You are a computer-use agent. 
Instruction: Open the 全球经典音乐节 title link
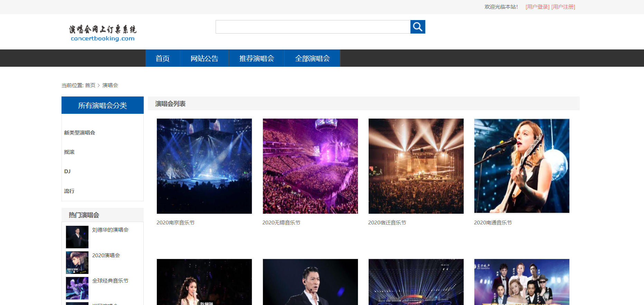tap(110, 281)
